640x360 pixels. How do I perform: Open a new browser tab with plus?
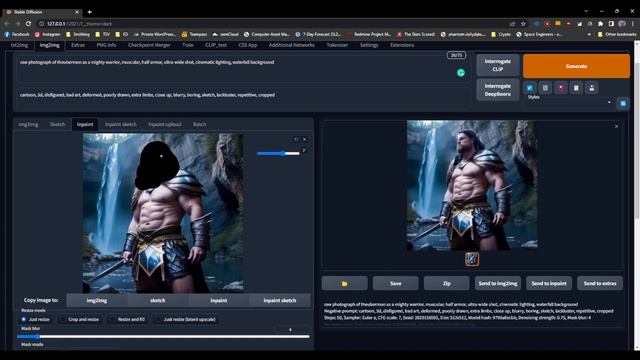(89, 12)
